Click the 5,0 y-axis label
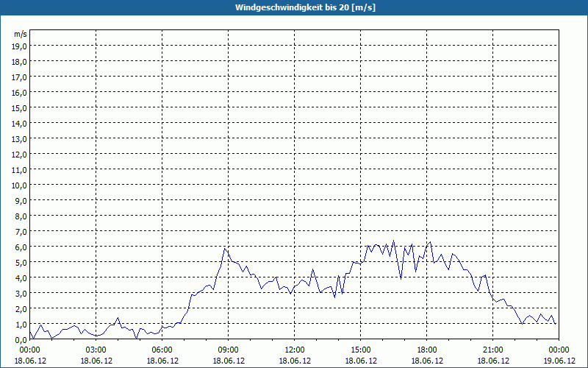 (21, 263)
